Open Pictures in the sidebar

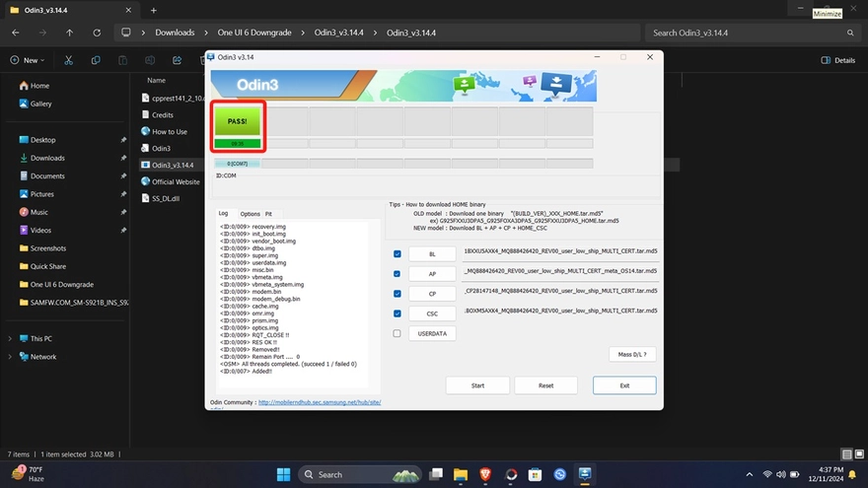pyautogui.click(x=37, y=194)
